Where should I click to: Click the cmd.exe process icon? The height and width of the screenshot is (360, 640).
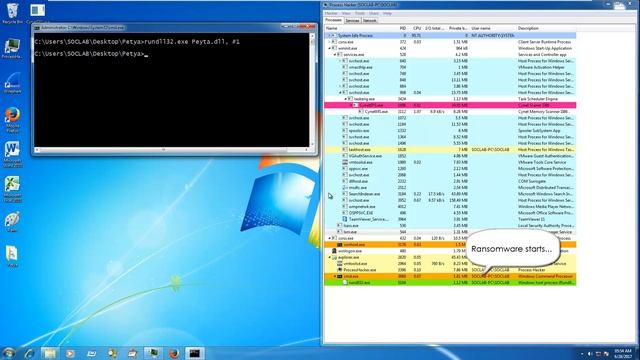pyautogui.click(x=340, y=276)
